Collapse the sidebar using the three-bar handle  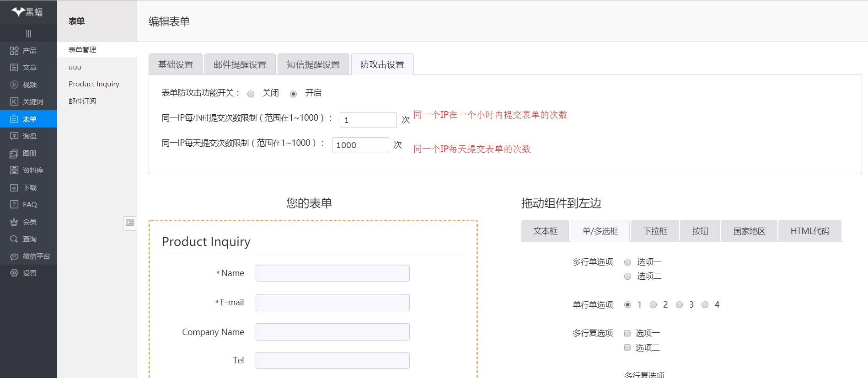click(x=28, y=34)
